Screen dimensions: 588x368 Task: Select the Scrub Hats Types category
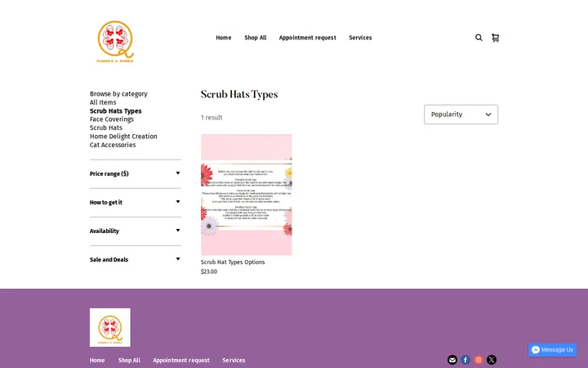click(x=115, y=110)
